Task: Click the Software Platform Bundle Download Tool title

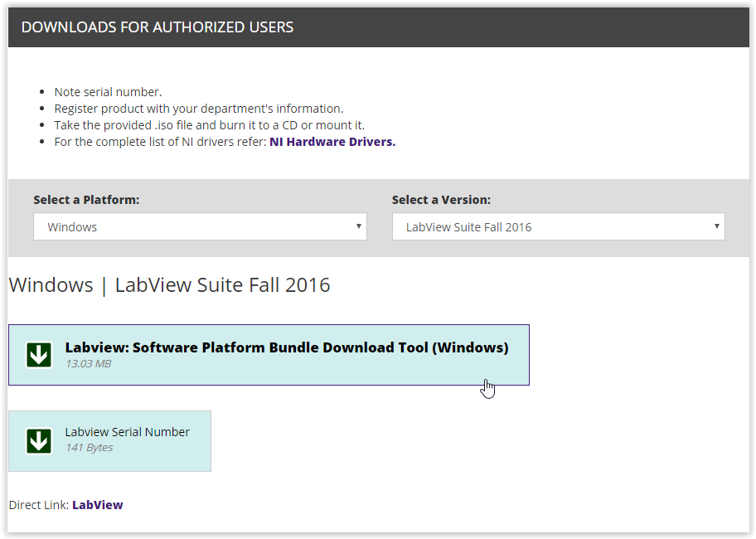Action: point(287,347)
